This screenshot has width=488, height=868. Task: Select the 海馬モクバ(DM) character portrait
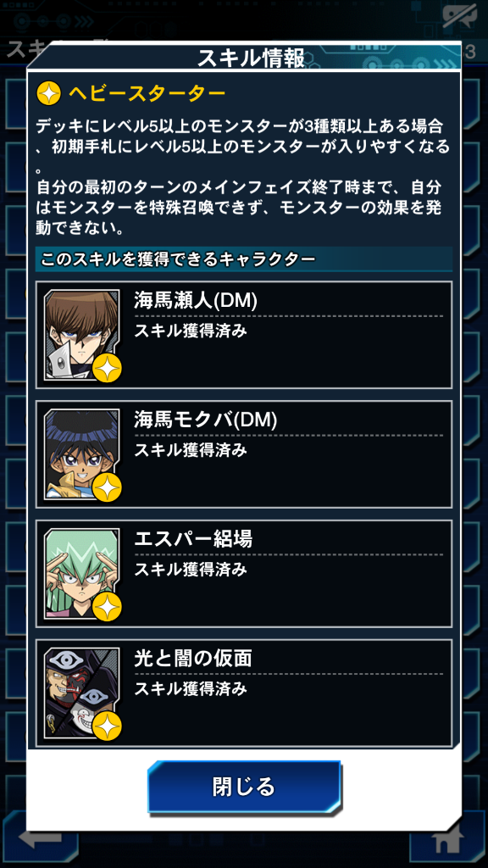pos(82,454)
